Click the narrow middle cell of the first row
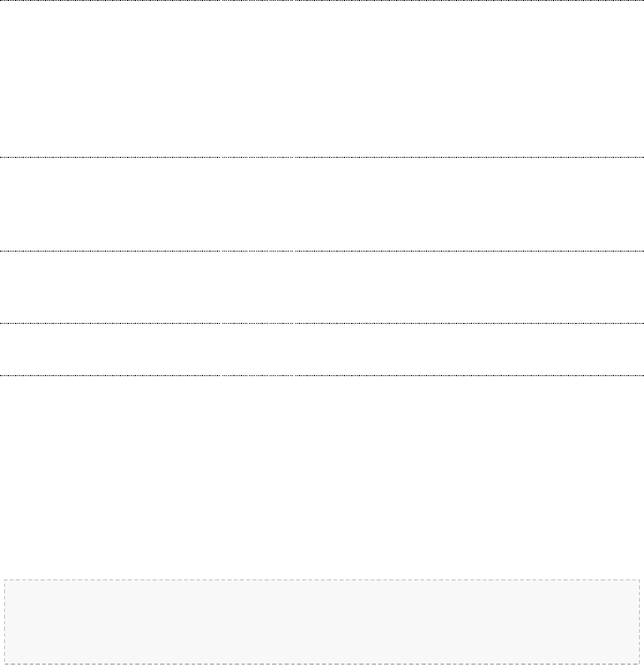The width and height of the screenshot is (644, 665). click(x=256, y=79)
